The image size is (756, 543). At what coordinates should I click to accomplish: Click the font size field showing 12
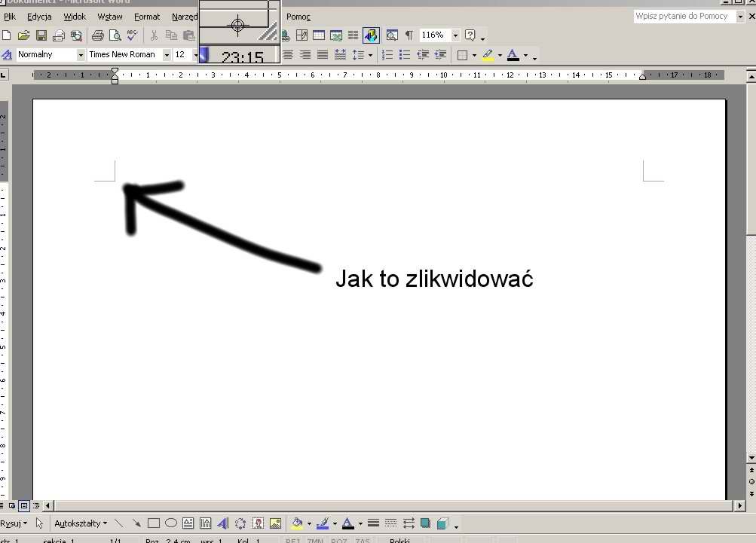(182, 55)
